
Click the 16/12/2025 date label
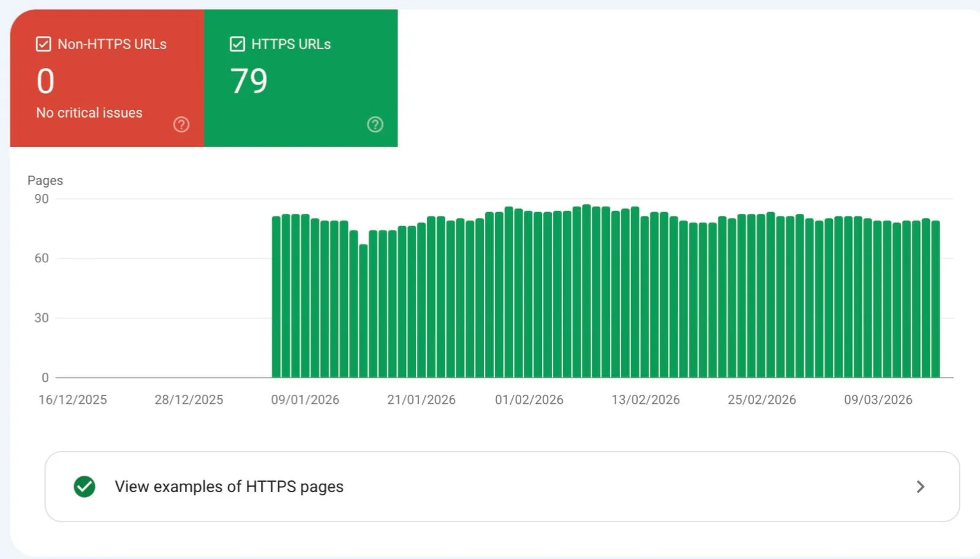73,400
